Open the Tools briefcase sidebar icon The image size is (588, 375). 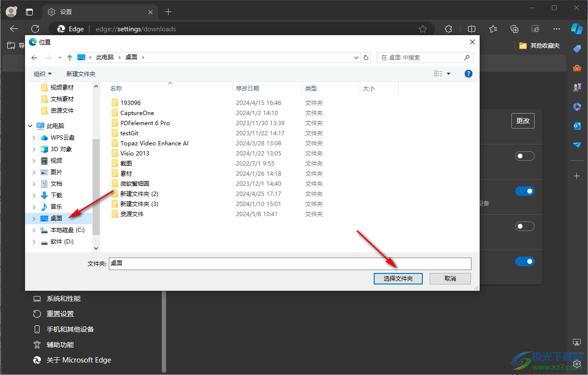[577, 68]
